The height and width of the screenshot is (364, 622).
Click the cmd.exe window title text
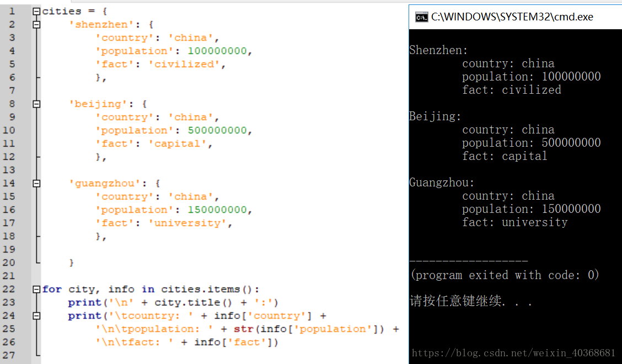[512, 17]
